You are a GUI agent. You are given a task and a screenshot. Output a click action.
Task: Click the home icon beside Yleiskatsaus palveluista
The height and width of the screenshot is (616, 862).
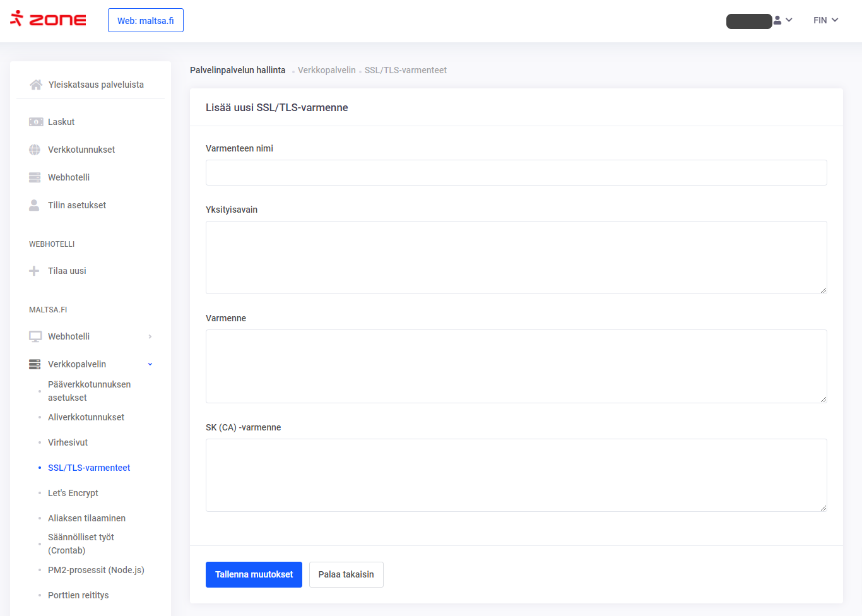coord(36,85)
